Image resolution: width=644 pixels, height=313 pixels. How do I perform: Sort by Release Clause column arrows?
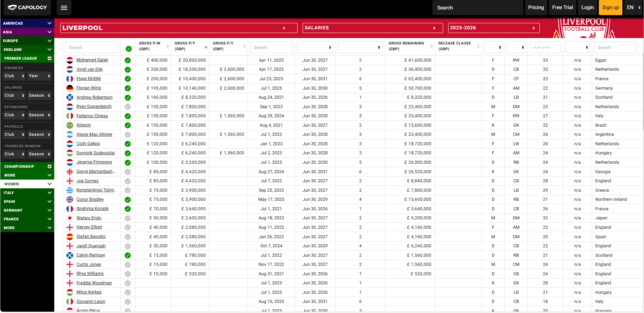point(478,46)
